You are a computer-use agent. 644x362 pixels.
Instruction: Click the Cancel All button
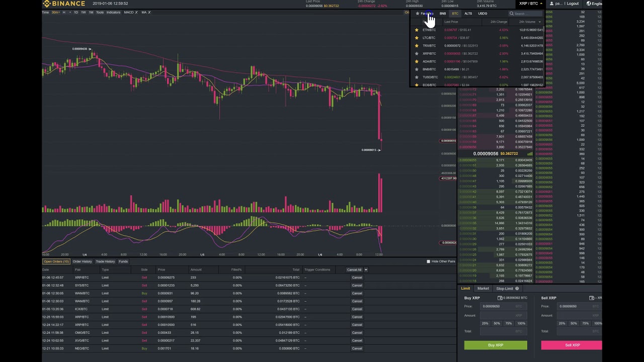click(354, 270)
